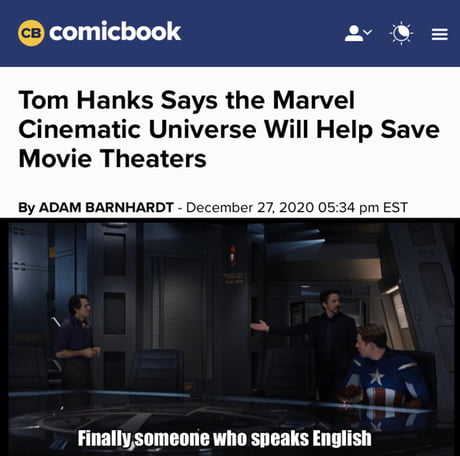This screenshot has width=460, height=456.
Task: Click the white star emblem on the suit
Action: pos(376,377)
